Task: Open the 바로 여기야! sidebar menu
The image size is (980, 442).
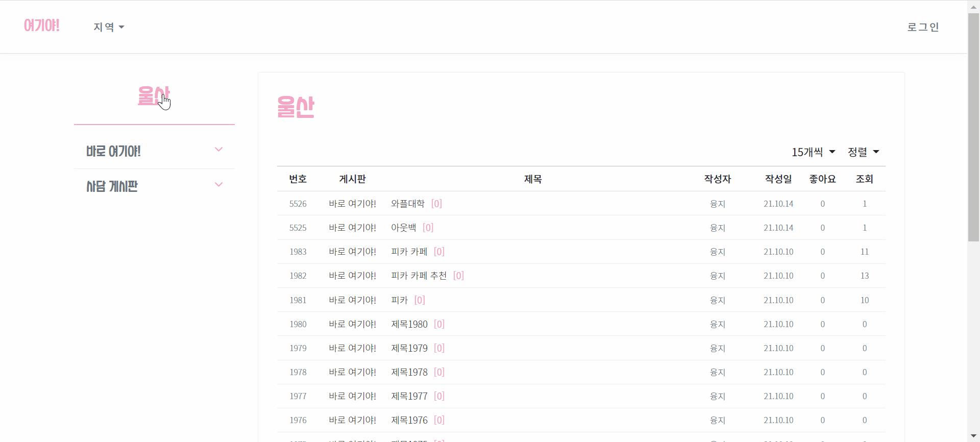Action: (x=154, y=151)
